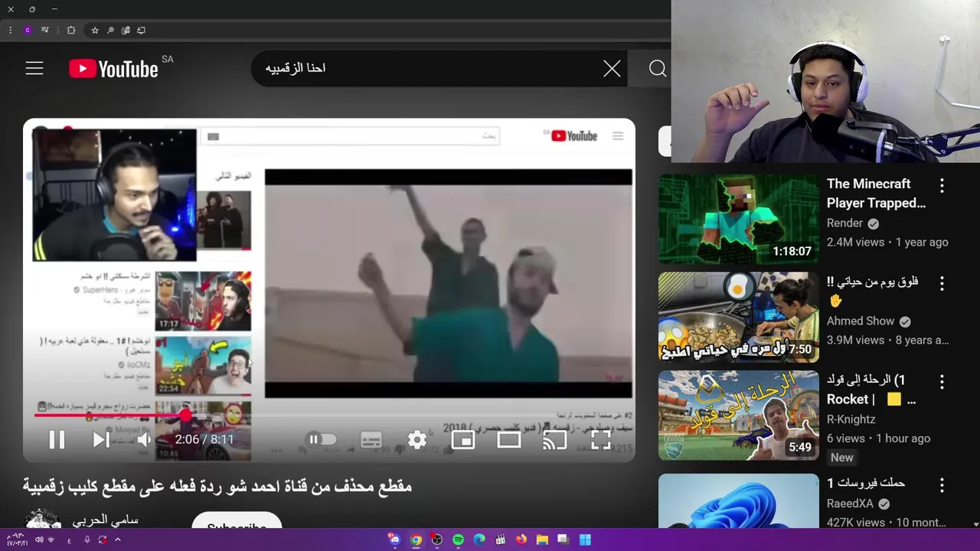Open the Ahmed Show channel name
The height and width of the screenshot is (551, 980).
[860, 321]
